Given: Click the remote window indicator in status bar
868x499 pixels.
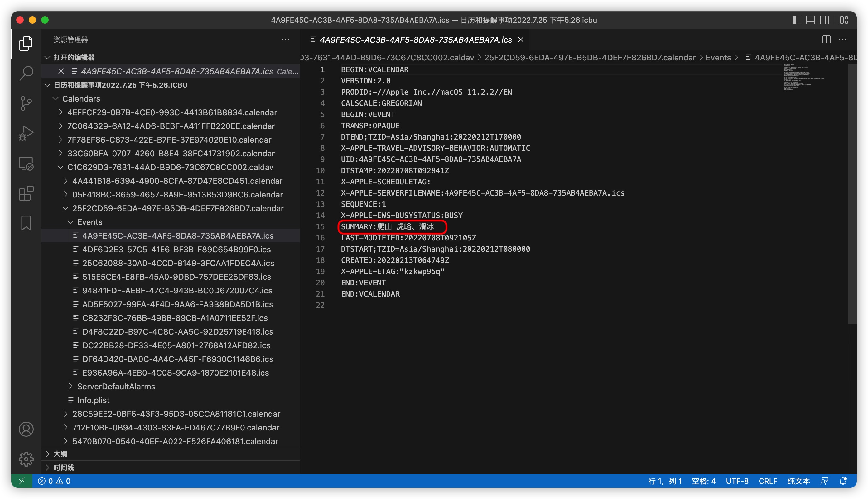Looking at the screenshot, I should click(x=22, y=481).
